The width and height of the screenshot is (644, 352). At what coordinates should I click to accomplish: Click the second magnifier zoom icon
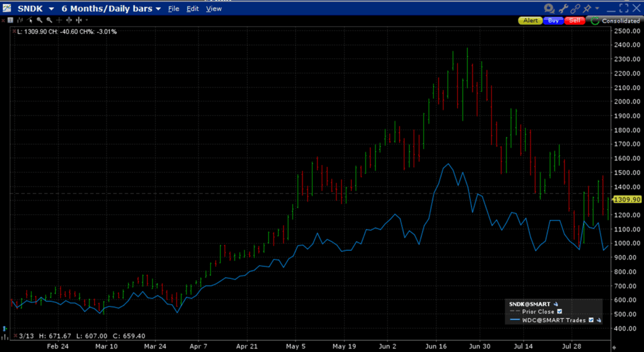pyautogui.click(x=49, y=20)
